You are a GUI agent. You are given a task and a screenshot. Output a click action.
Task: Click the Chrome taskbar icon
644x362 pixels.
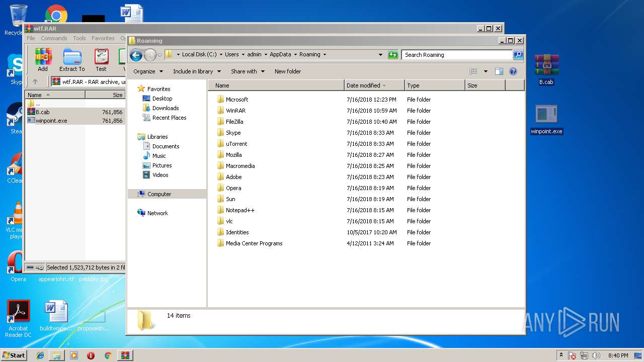coord(108,355)
